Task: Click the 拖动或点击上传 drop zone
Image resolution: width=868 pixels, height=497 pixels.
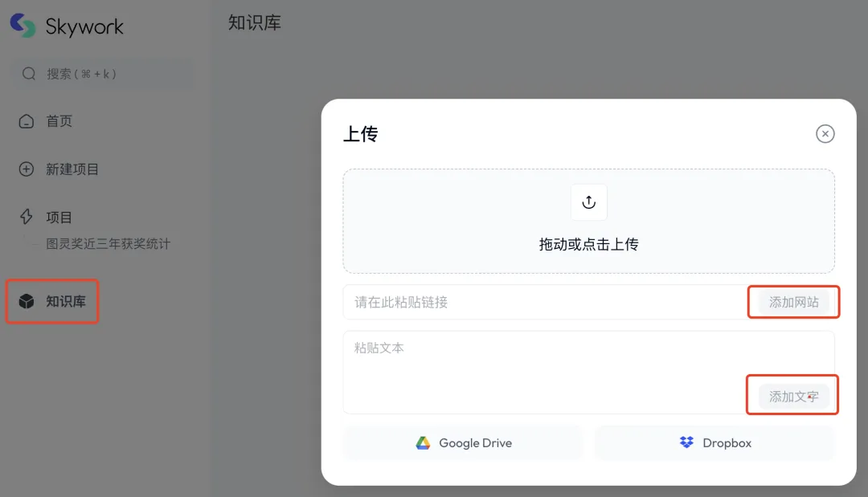Action: [x=589, y=245]
